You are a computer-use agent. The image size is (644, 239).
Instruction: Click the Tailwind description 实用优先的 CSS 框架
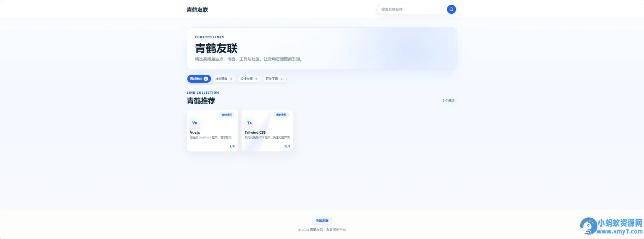point(267,137)
